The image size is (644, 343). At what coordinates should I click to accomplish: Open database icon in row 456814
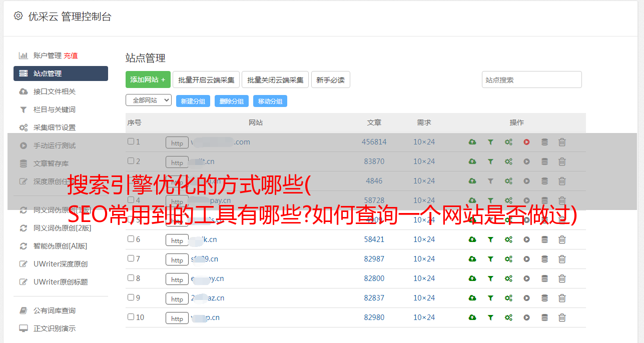coord(544,142)
